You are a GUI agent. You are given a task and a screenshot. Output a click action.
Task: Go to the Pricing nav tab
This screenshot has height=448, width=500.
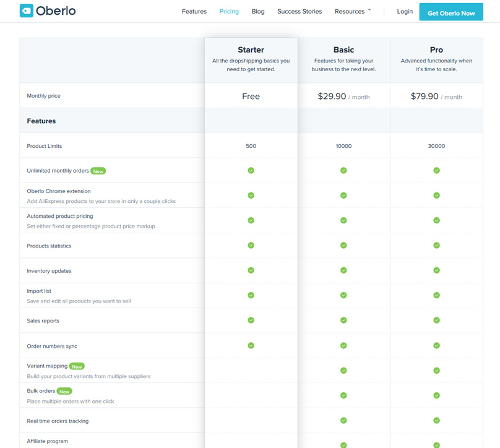click(229, 12)
